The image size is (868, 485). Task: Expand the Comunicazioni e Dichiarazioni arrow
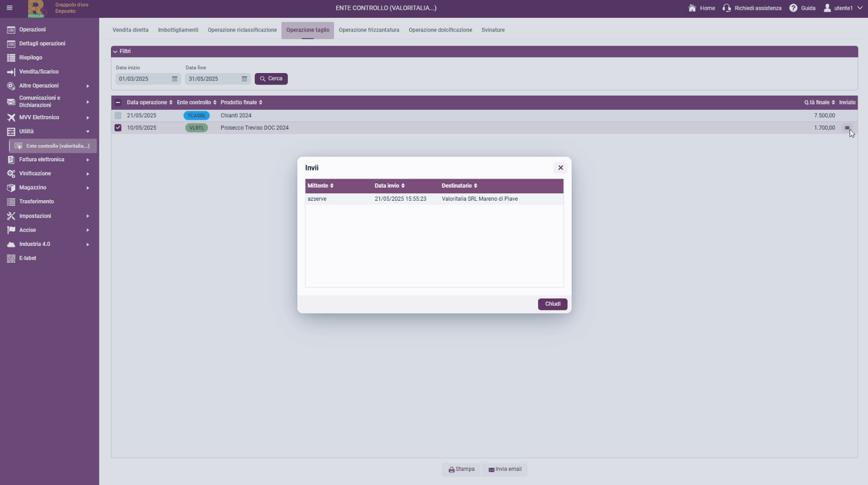(x=88, y=102)
